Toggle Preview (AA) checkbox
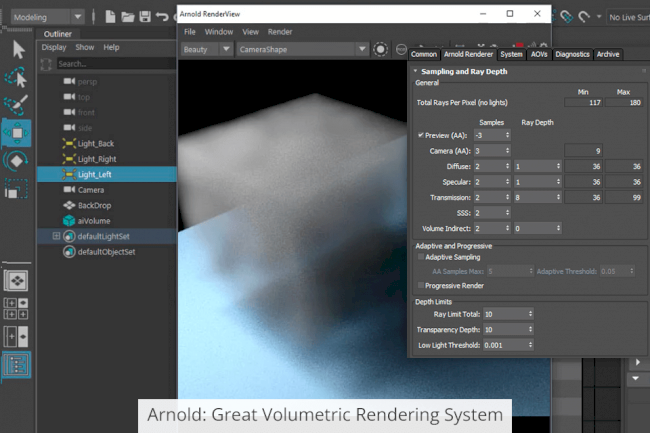This screenshot has height=433, width=650. [x=421, y=135]
